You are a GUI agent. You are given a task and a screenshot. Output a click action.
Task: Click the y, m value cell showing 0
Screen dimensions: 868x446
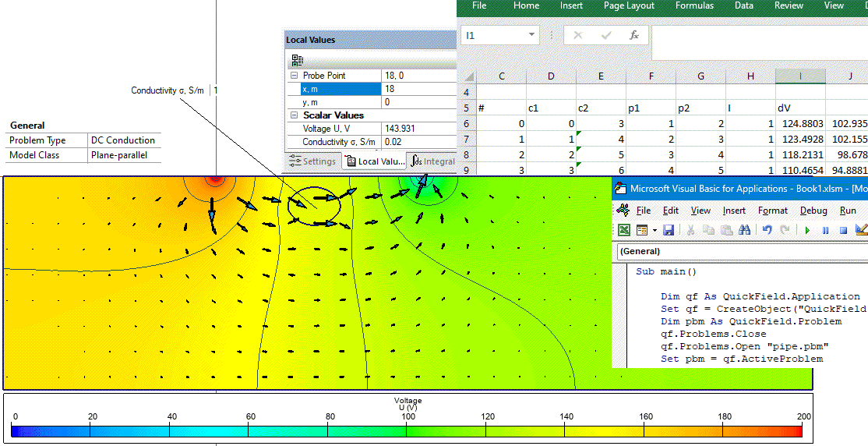pos(418,102)
